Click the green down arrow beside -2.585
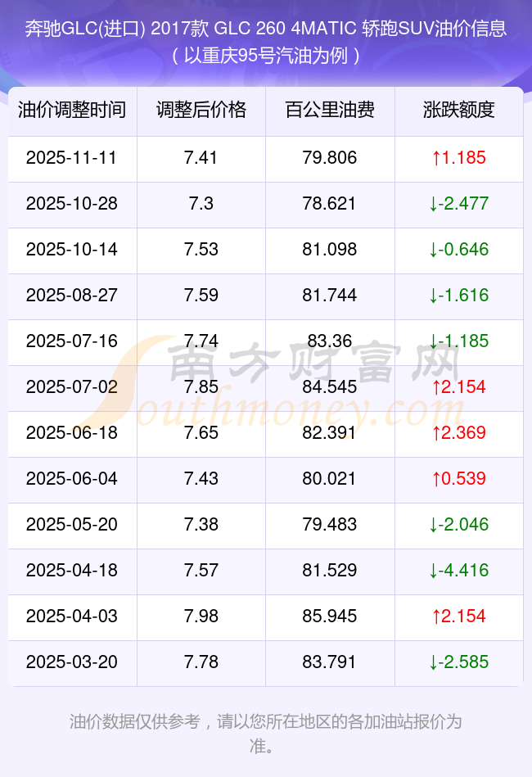This screenshot has width=532, height=777. 434,662
